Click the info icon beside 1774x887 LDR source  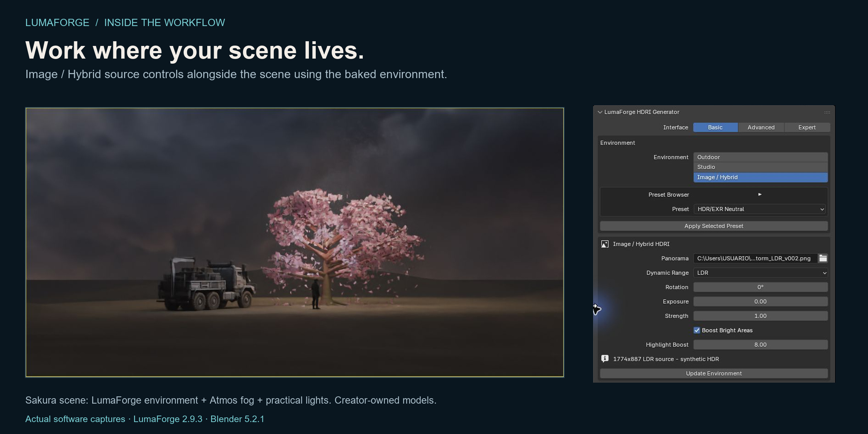(x=605, y=359)
